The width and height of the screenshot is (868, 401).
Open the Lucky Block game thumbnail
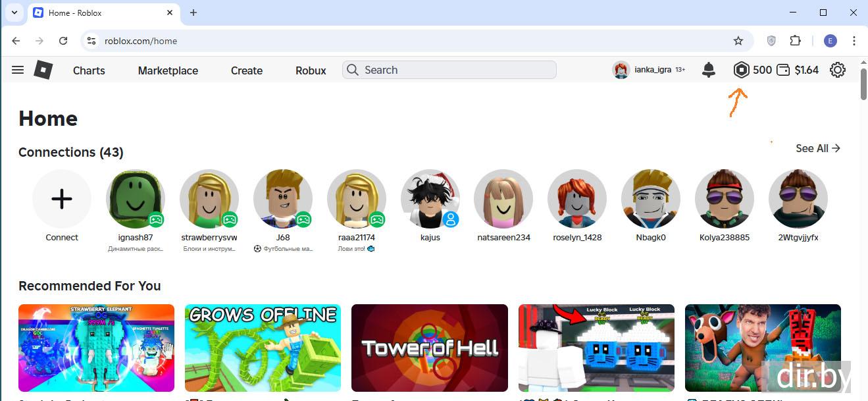click(x=596, y=348)
